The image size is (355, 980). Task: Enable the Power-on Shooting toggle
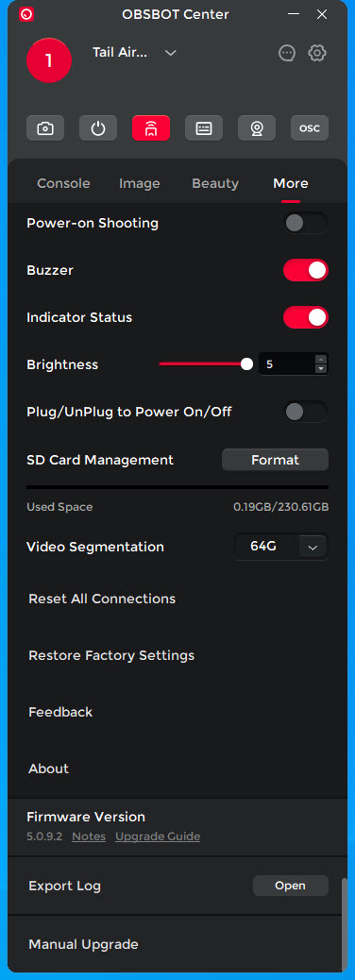306,223
